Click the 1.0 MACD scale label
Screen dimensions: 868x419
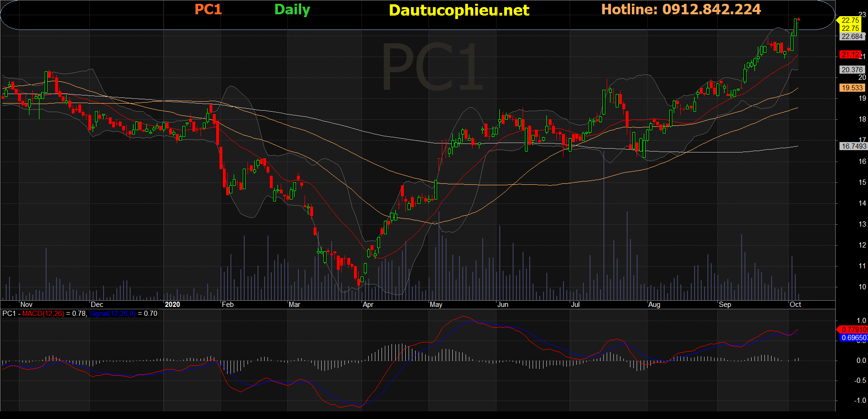[861, 321]
